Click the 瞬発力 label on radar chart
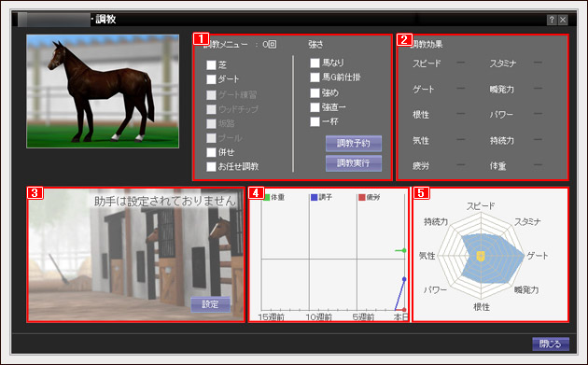 point(526,289)
